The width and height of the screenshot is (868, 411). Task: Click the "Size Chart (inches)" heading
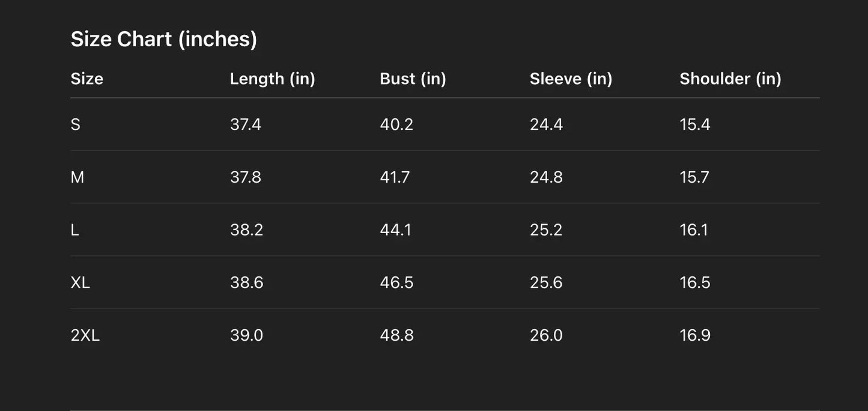pos(164,39)
